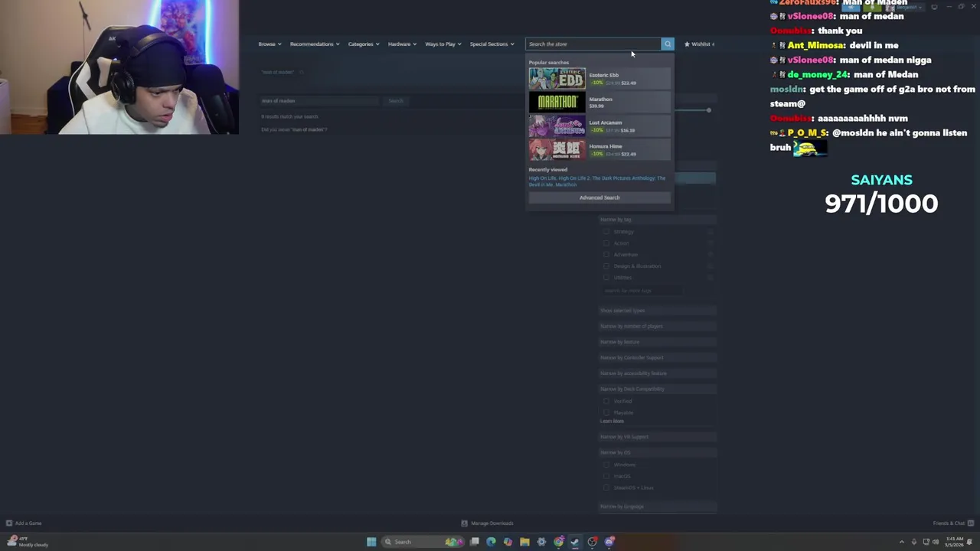Toggle the Design & Illustration tag checkbox
980x551 pixels.
[x=606, y=266]
